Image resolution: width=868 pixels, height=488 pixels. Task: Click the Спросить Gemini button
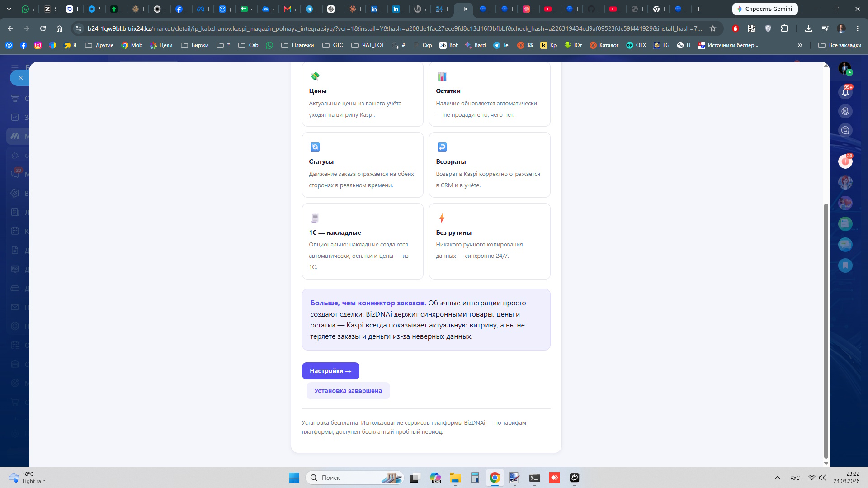[x=765, y=9]
